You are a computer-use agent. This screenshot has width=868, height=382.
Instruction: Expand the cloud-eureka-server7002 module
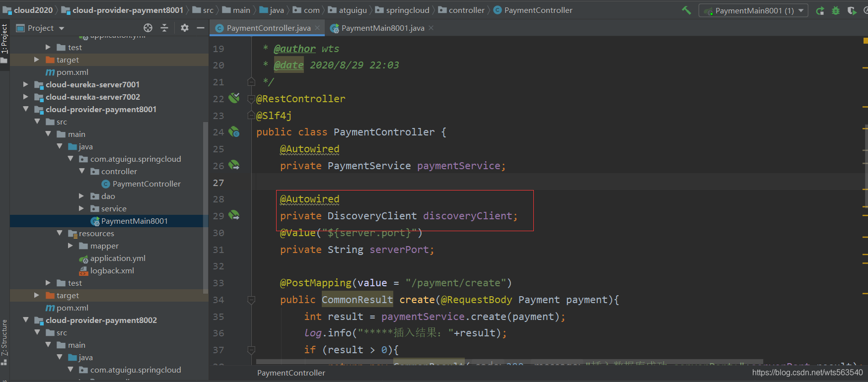26,97
